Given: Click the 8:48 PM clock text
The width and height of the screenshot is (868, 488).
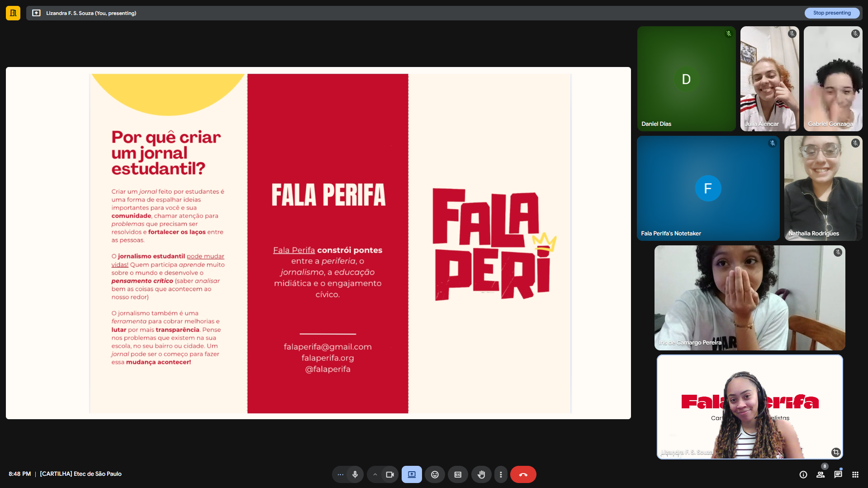Looking at the screenshot, I should pos(20,474).
